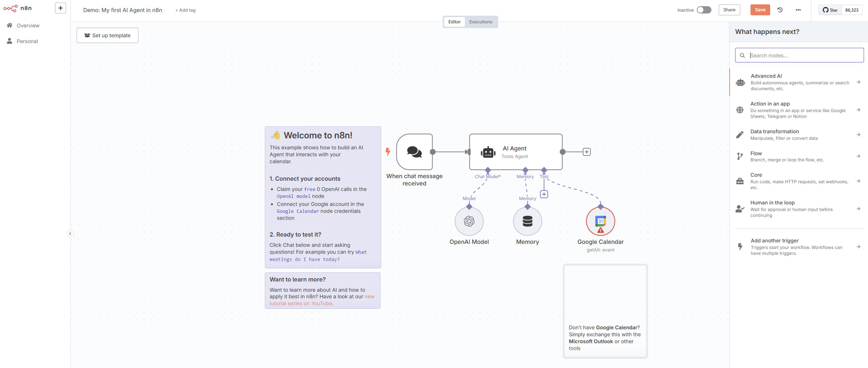Switch to the Executions tab
The height and width of the screenshot is (368, 868).
click(x=481, y=22)
